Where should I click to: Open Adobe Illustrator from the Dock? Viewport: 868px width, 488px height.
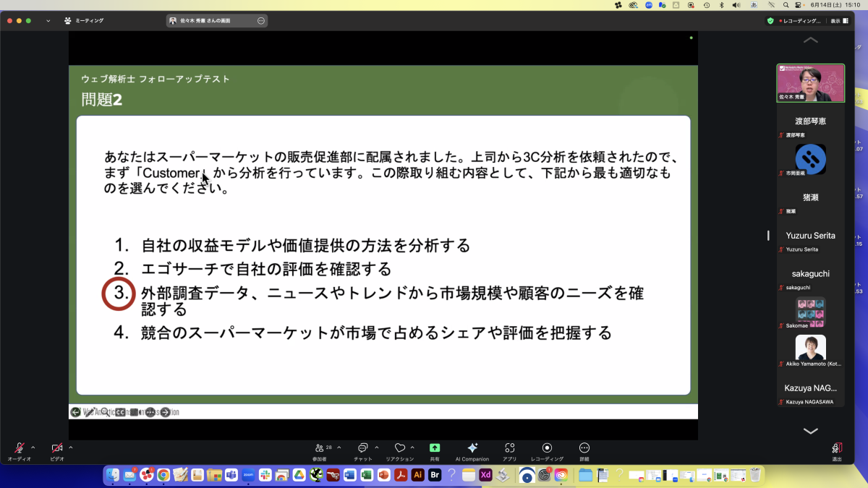(417, 475)
